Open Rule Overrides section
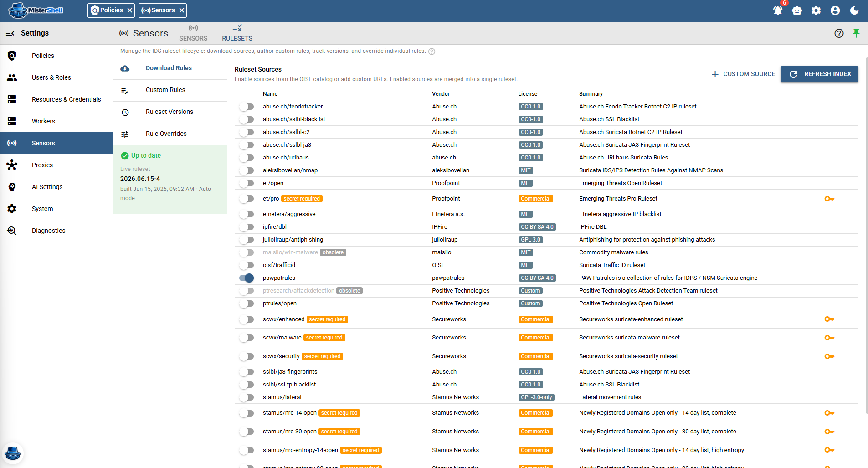The image size is (868, 468). (x=170, y=134)
